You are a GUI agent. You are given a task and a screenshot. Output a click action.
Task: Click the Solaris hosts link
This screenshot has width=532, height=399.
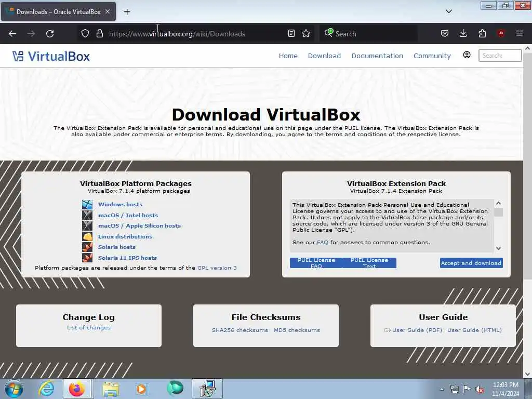(117, 247)
